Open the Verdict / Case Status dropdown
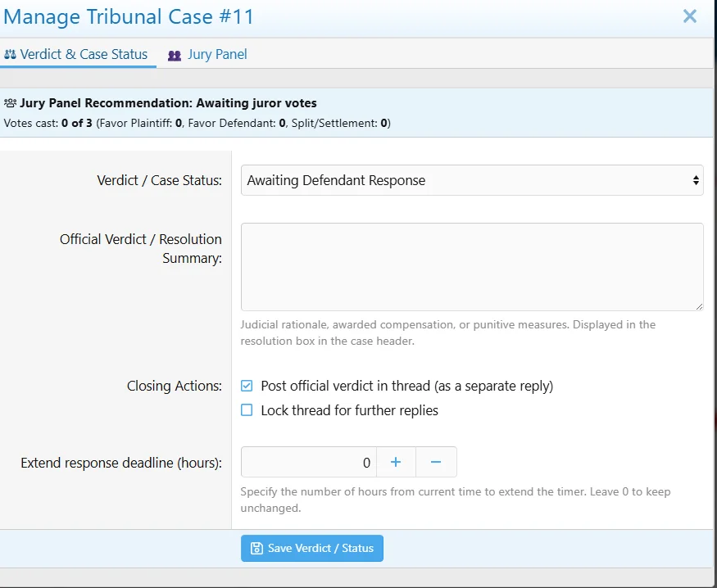717x588 pixels. click(x=472, y=180)
